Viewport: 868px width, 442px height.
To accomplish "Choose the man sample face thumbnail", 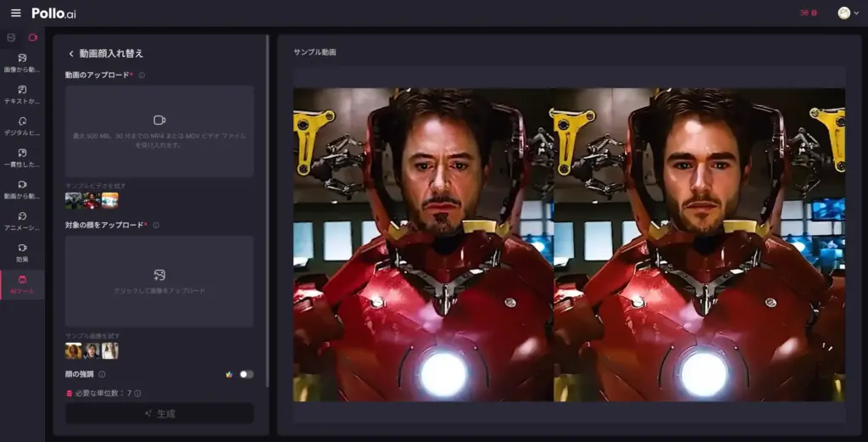I will click(92, 350).
